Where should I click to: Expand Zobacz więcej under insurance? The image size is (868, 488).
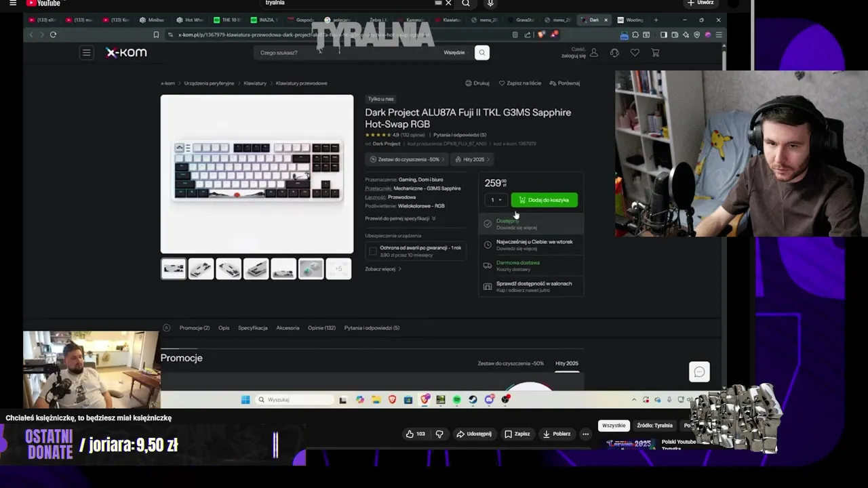pyautogui.click(x=383, y=269)
